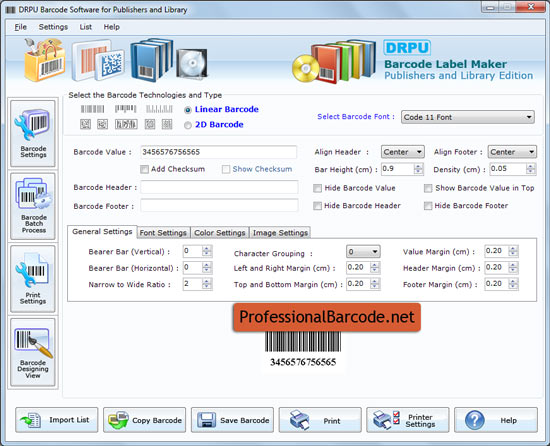The width and height of the screenshot is (550, 446).
Task: Adjust Bearer Bar (Horizontal) spinner
Action: [x=207, y=268]
